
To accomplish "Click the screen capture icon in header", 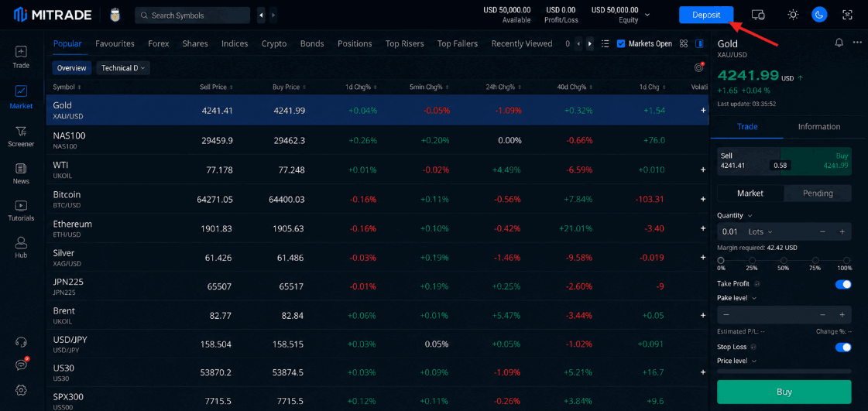I will tap(847, 15).
